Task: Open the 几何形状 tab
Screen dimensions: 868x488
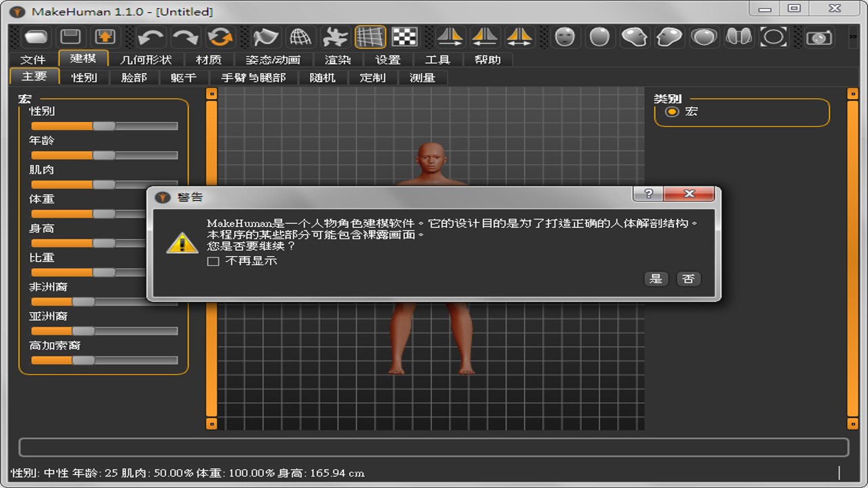Action: click(146, 60)
